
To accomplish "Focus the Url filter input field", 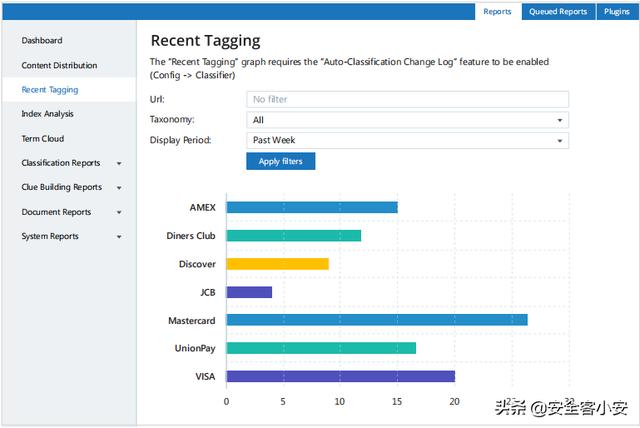I will click(407, 99).
